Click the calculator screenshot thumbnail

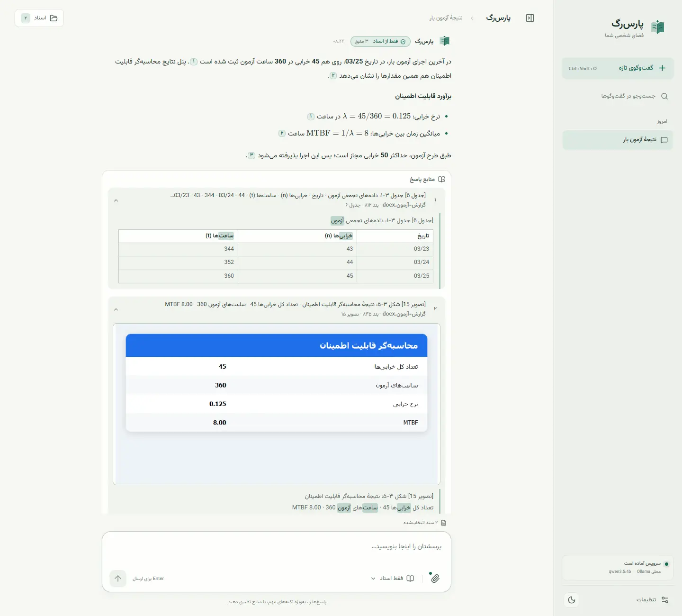[x=277, y=404]
